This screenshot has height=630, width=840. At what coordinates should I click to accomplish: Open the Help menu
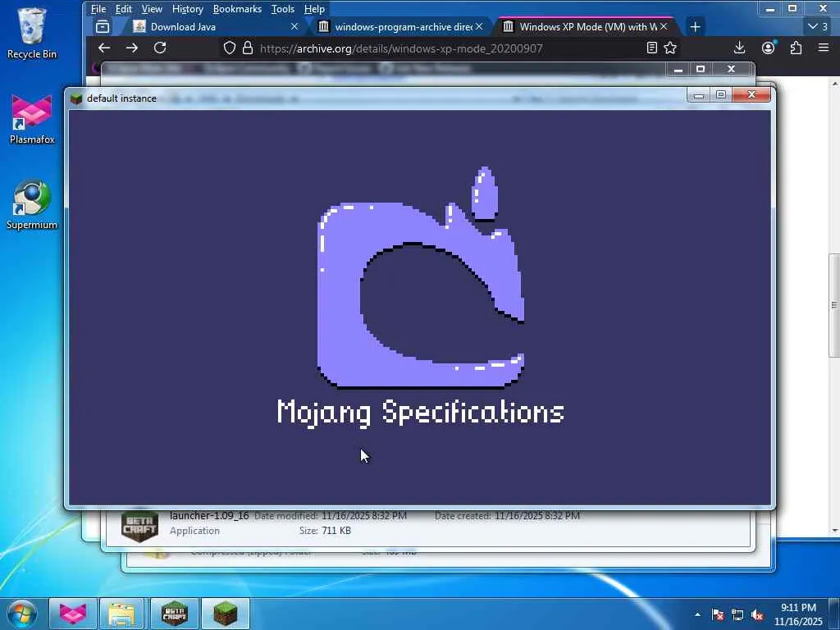pyautogui.click(x=314, y=9)
